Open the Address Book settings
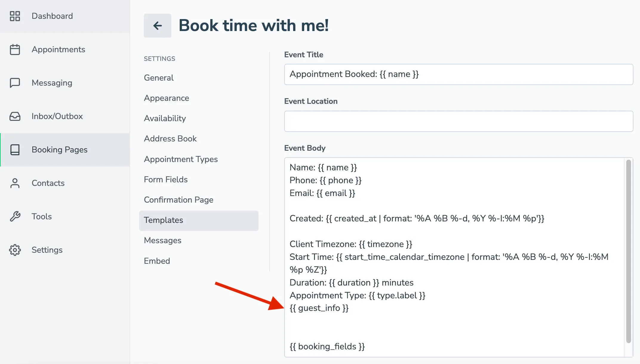The height and width of the screenshot is (364, 640). click(x=170, y=138)
